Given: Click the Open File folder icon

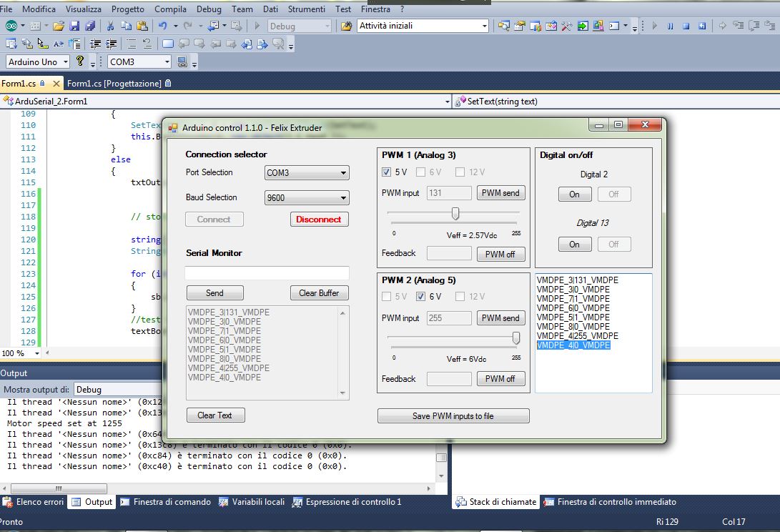Looking at the screenshot, I should click(x=59, y=26).
